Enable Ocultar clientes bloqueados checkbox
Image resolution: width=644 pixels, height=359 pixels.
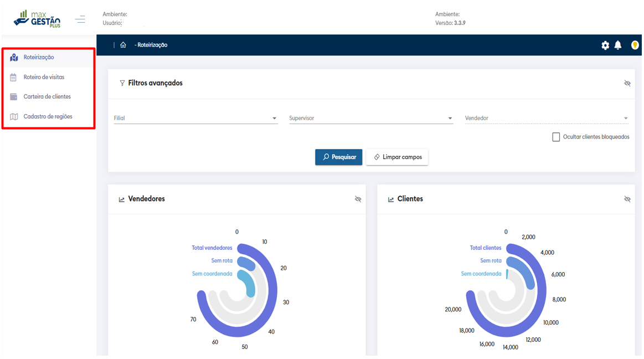click(x=555, y=137)
